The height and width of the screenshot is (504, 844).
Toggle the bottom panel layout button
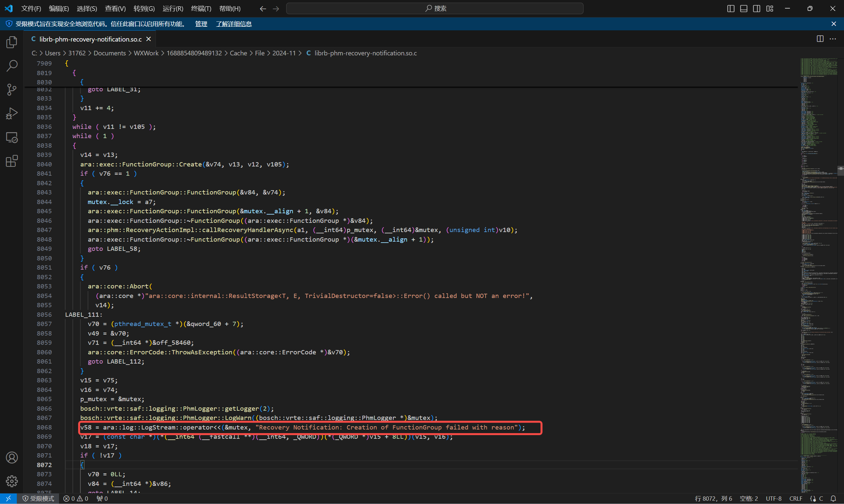point(743,9)
